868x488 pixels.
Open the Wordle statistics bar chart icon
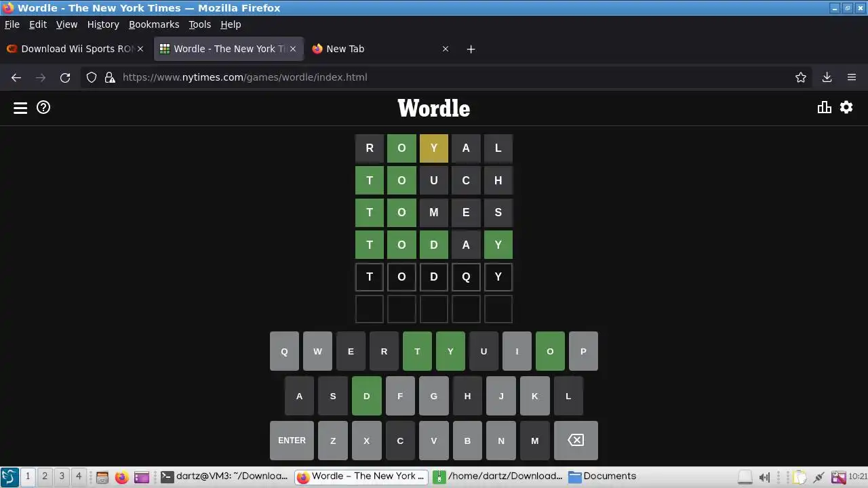click(x=825, y=107)
